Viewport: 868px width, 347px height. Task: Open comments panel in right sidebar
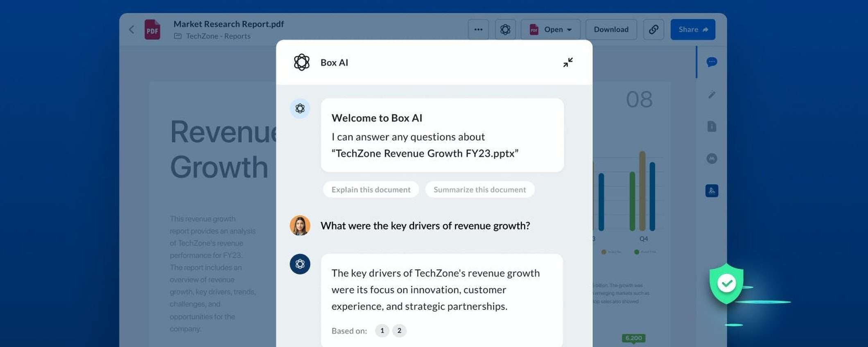712,62
